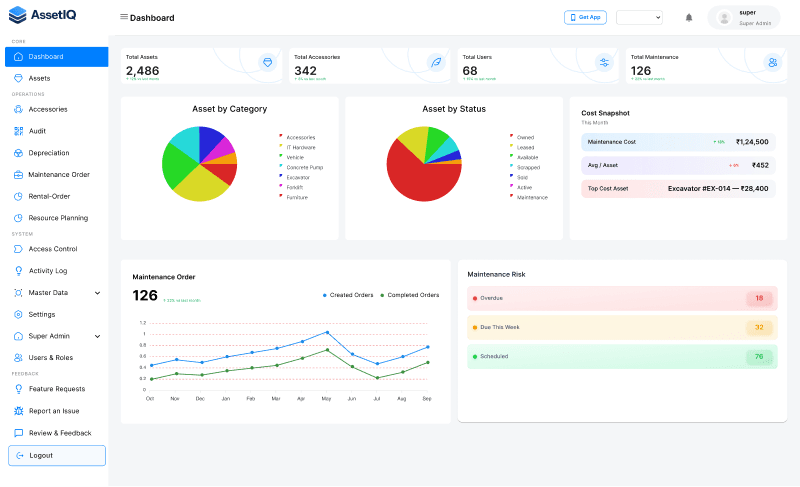Click the Audit QR-code icon
Image resolution: width=800 pixels, height=487 pixels.
[18, 131]
